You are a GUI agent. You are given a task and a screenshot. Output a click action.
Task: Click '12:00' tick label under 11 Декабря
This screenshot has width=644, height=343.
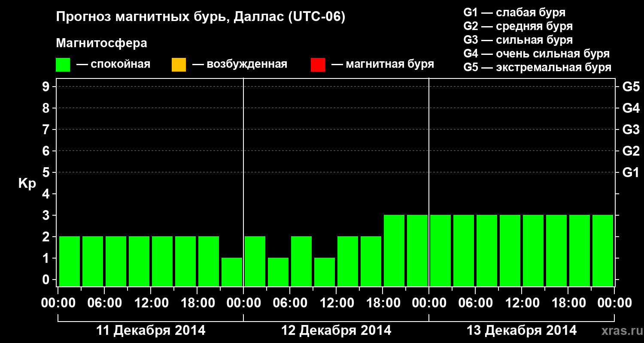(151, 303)
